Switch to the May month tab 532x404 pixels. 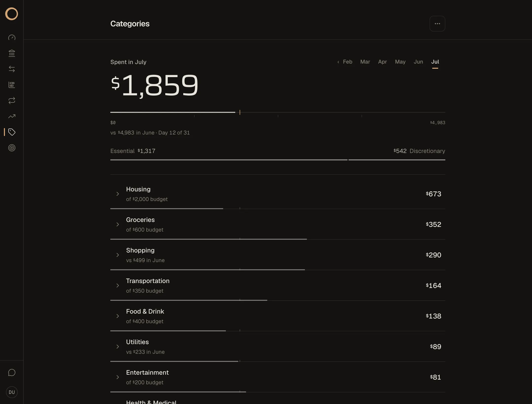point(400,62)
